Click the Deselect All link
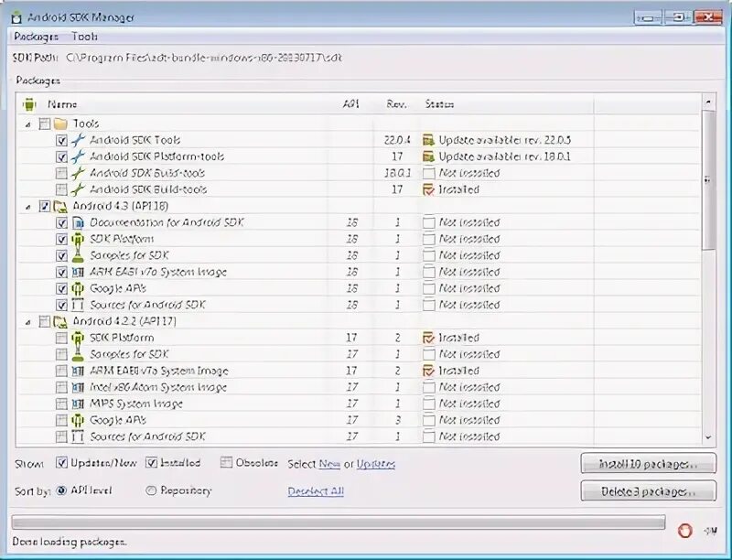The height and width of the screenshot is (560, 732). (316, 491)
